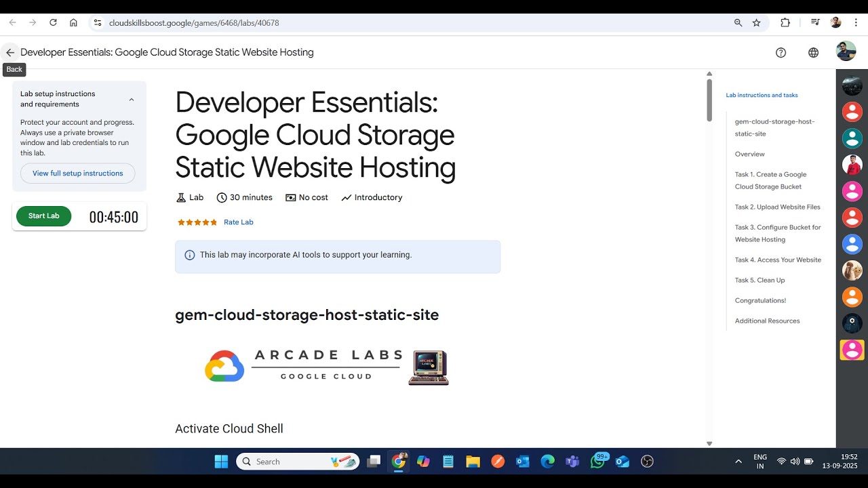The height and width of the screenshot is (488, 868).
Task: Jump to the Congratulations! section
Action: click(x=760, y=300)
